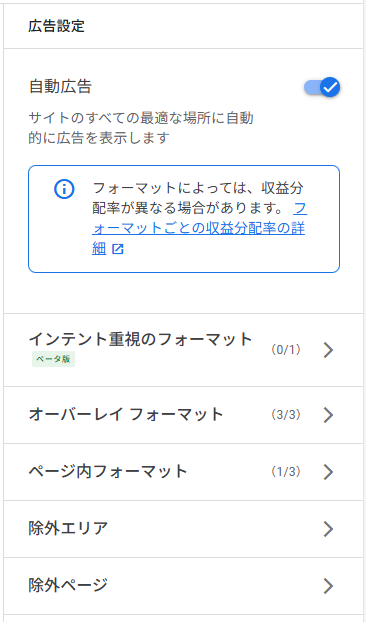Expand インテント重視のフォーマット via its chevron arrow
The height and width of the screenshot is (622, 366).
tap(328, 350)
